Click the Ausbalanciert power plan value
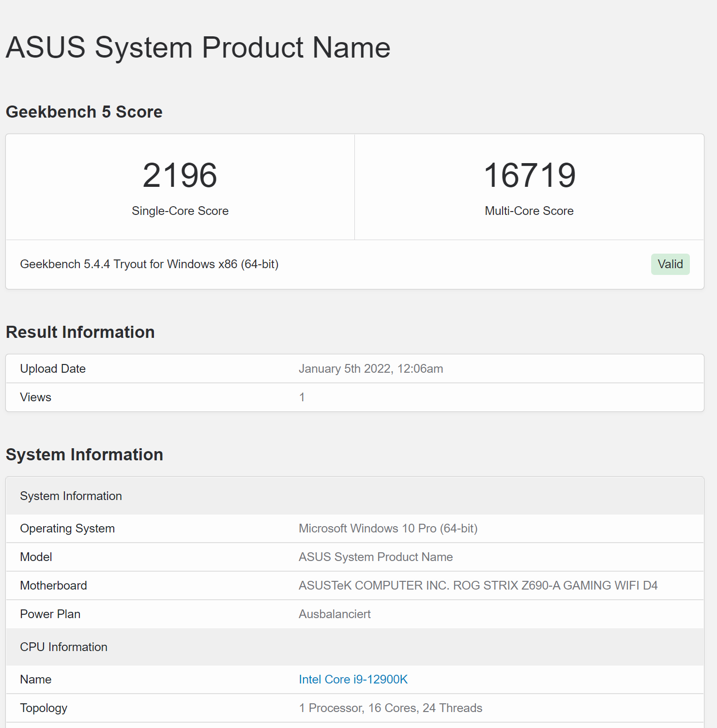The width and height of the screenshot is (717, 728). (x=335, y=614)
